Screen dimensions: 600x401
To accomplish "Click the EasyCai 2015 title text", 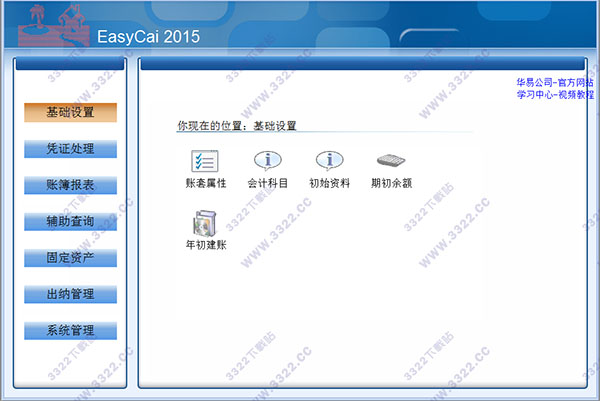I will [x=148, y=37].
